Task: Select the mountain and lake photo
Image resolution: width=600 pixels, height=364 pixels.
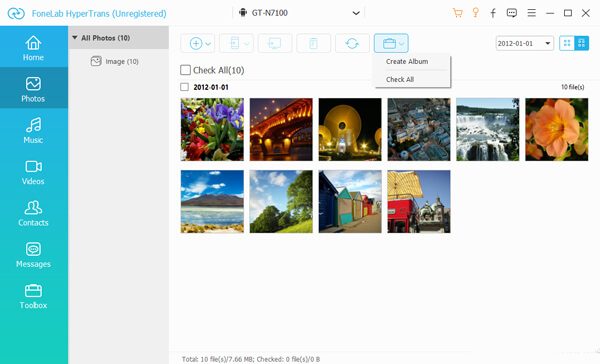Action: point(212,201)
